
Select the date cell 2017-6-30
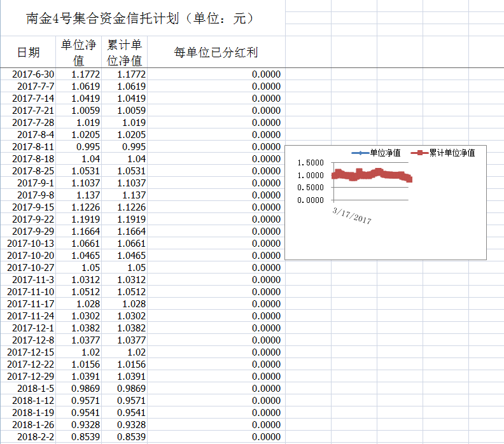click(x=33, y=74)
